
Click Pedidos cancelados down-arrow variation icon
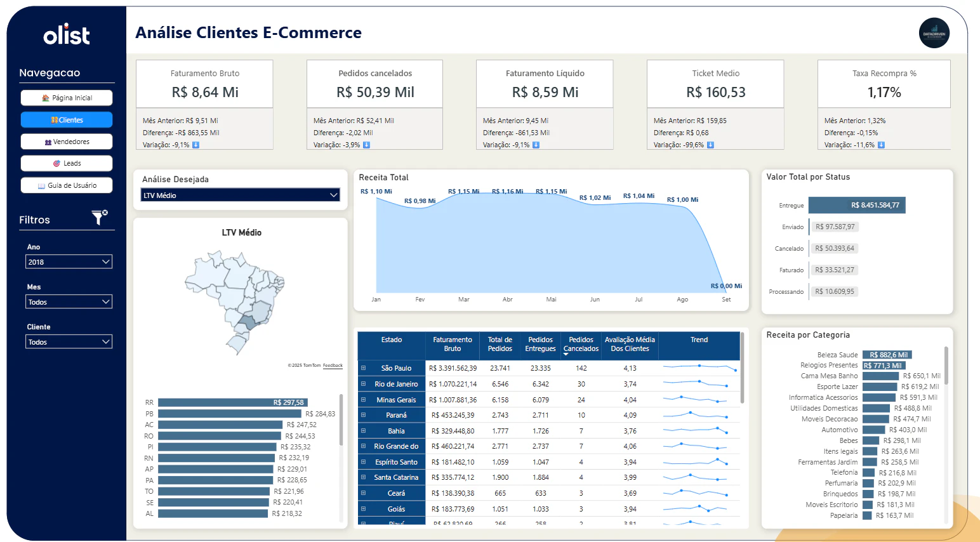click(x=366, y=145)
